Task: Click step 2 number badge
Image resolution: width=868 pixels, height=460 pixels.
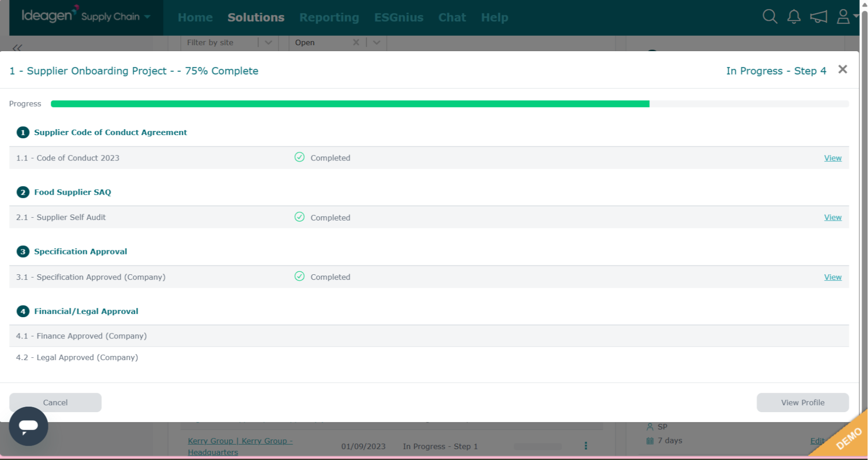Action: 23,192
